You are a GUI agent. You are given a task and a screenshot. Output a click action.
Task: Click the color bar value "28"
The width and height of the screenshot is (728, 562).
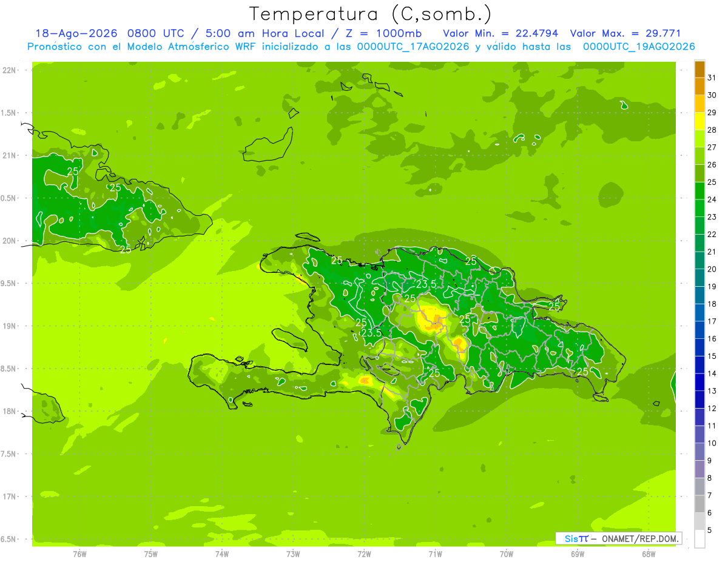click(712, 130)
